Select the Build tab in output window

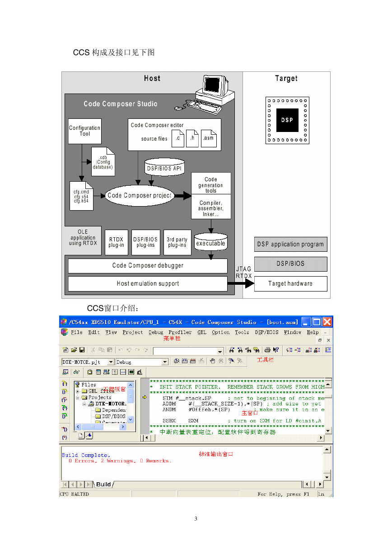[104, 484]
